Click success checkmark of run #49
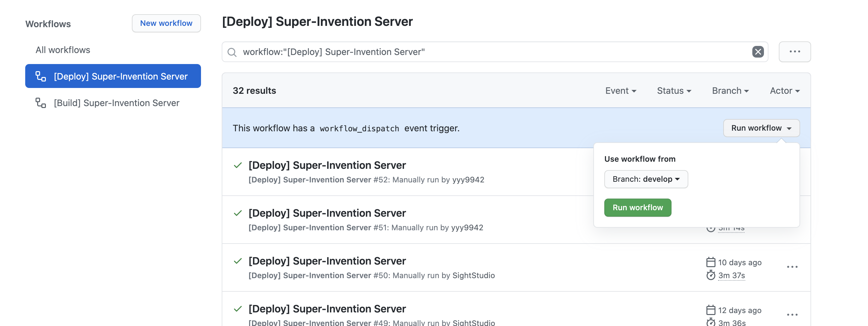The image size is (868, 326). coord(238,309)
